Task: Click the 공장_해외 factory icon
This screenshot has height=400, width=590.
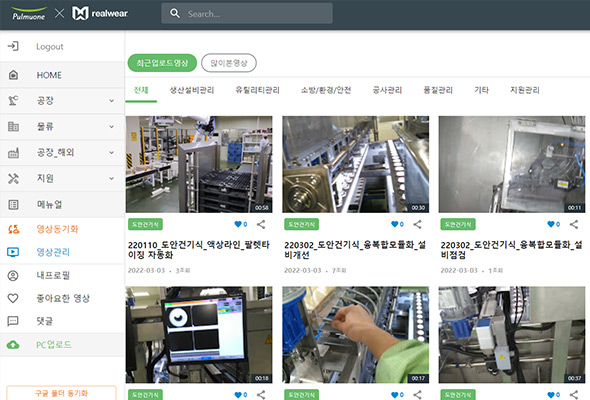Action: point(13,152)
